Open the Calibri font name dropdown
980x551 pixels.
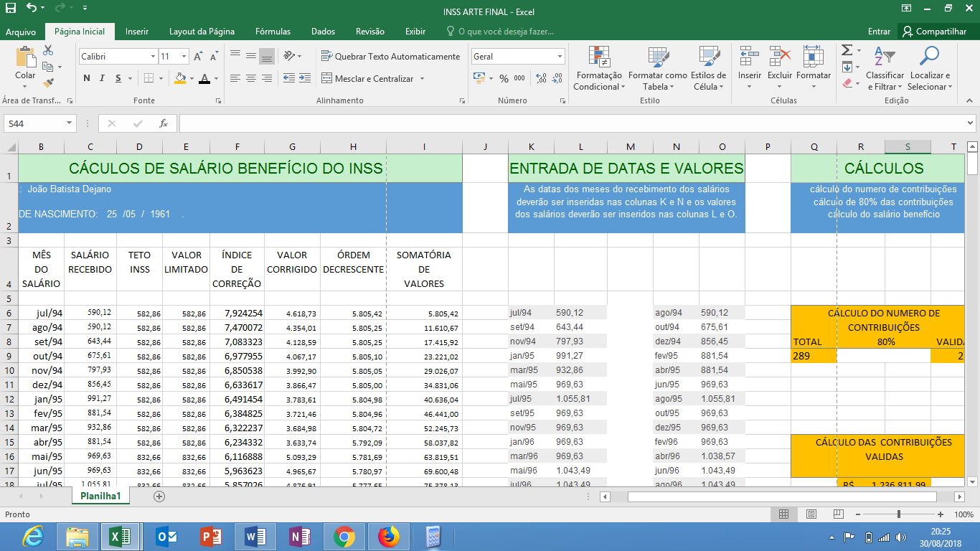point(153,57)
